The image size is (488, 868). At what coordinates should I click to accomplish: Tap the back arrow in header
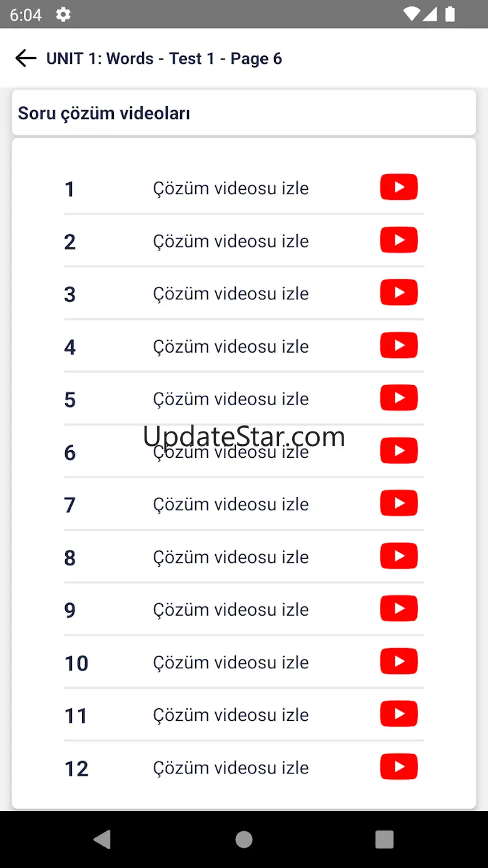pos(26,58)
